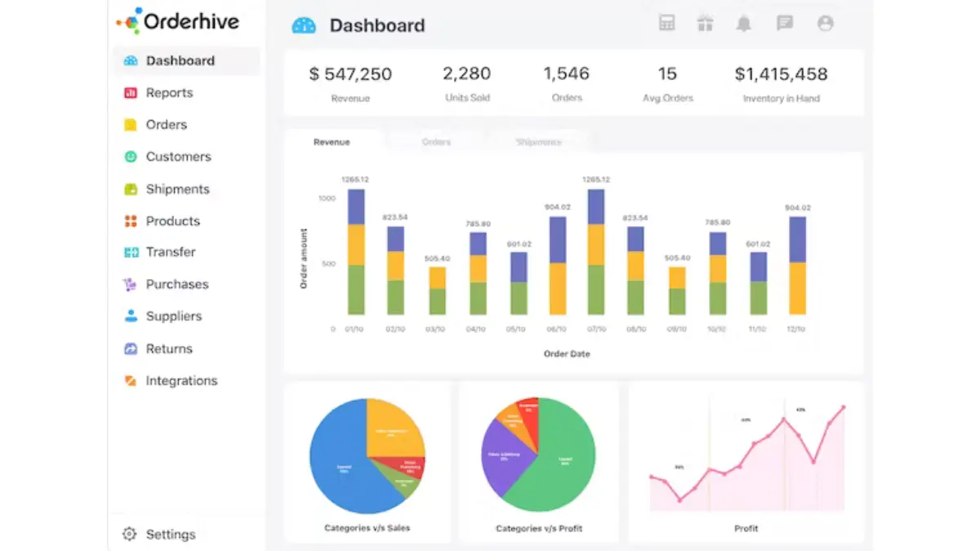Open Reports from the sidebar
Viewport: 980px width, 551px height.
169,93
